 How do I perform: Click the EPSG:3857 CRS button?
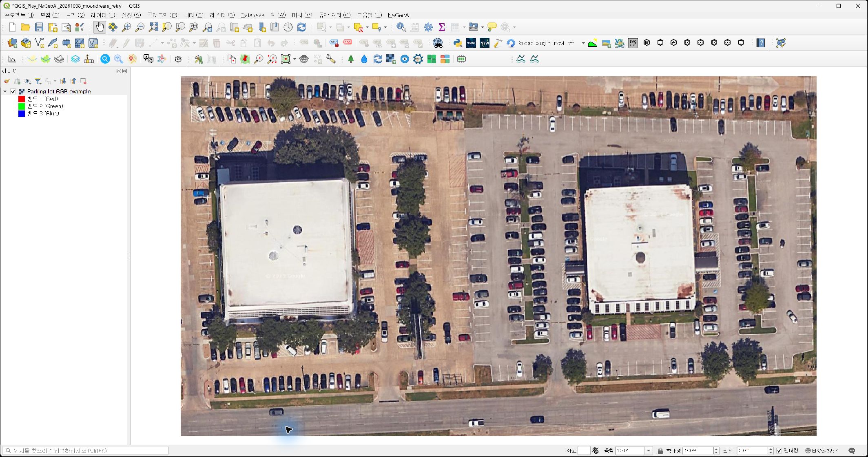[x=821, y=450]
